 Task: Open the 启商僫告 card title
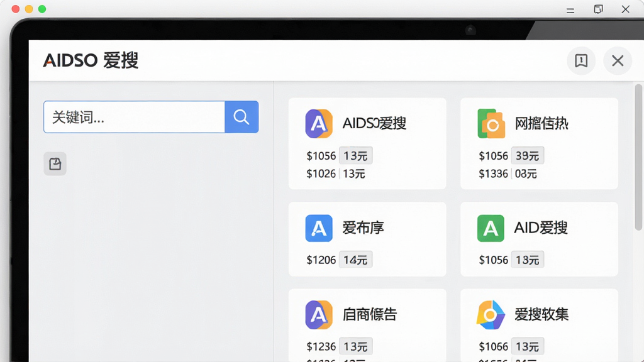pos(370,314)
